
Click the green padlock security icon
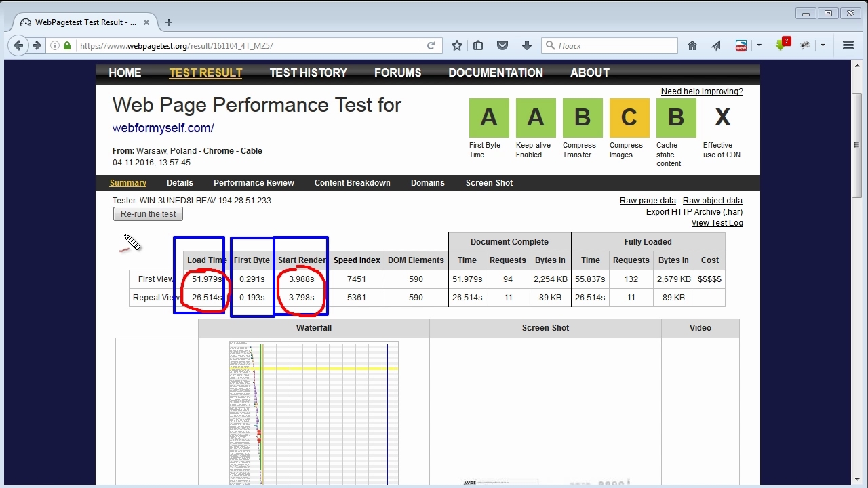point(67,45)
